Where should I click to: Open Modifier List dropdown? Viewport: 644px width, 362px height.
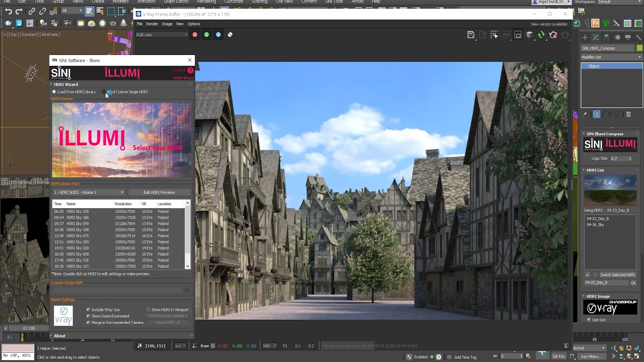(611, 57)
